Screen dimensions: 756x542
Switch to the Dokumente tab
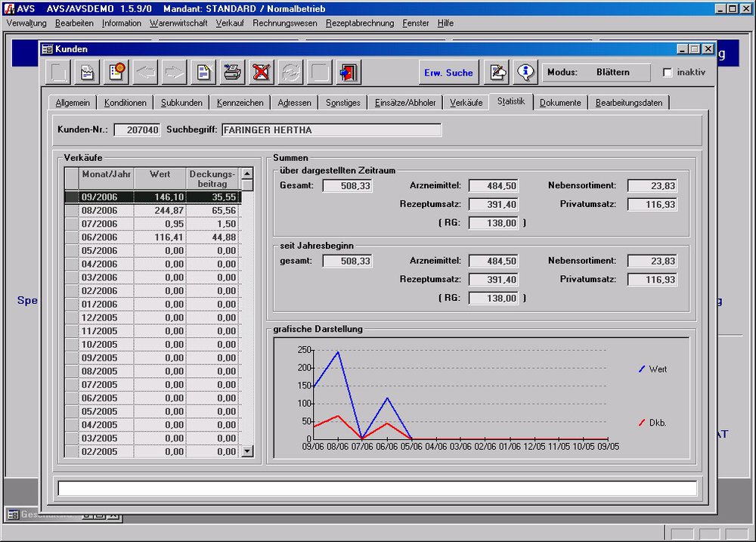coord(560,103)
